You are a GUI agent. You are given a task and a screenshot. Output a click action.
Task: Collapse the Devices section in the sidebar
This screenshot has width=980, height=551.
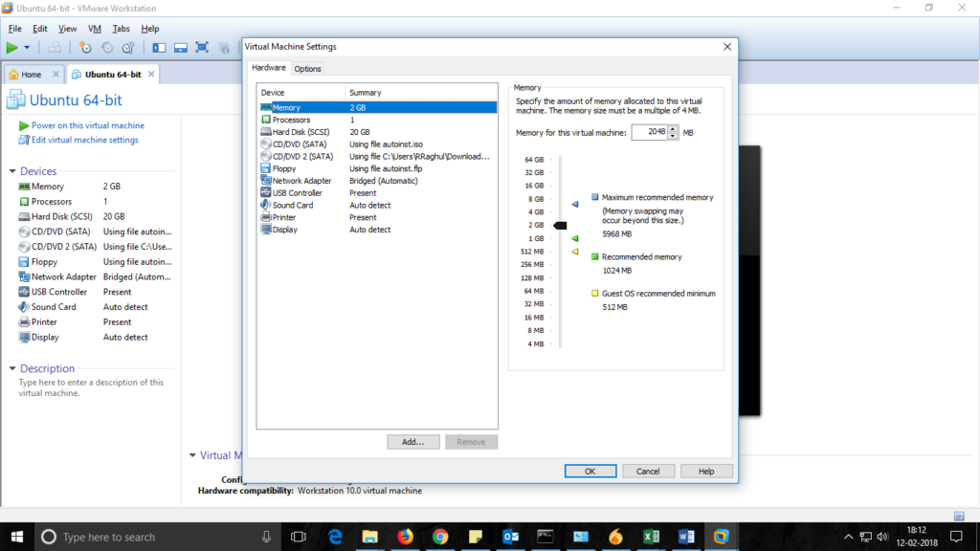coord(12,171)
